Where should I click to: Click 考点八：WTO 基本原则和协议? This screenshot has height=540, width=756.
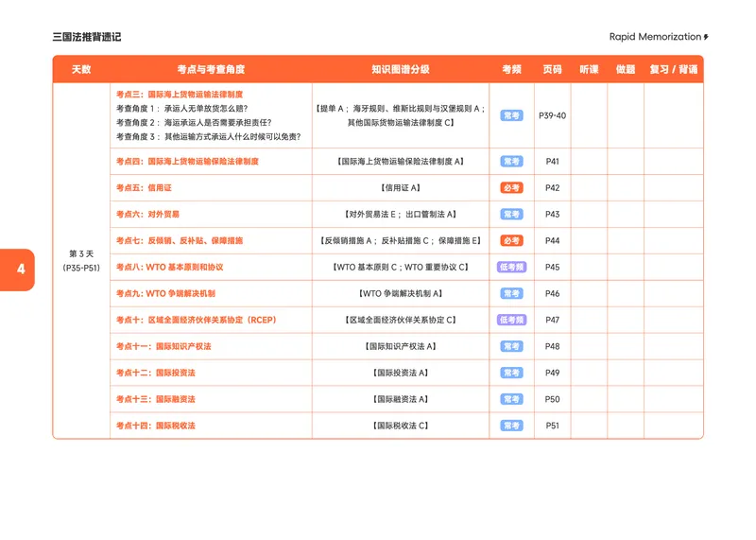coord(170,268)
